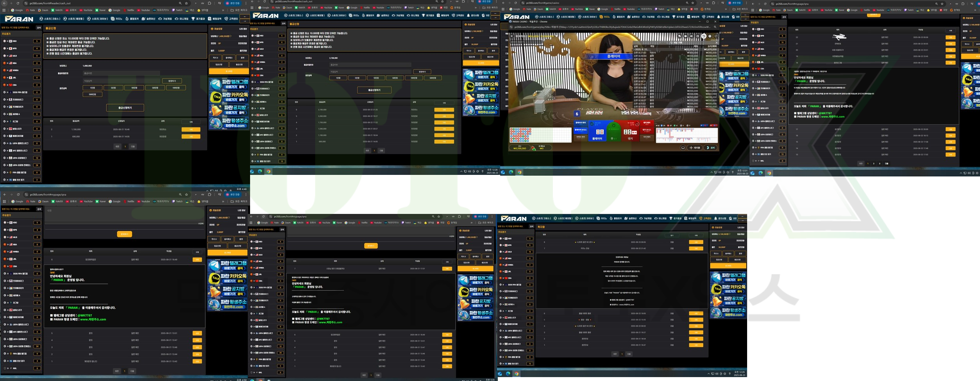Delete 3,190,000 row in 3,198,080 cash_out window

(444, 110)
